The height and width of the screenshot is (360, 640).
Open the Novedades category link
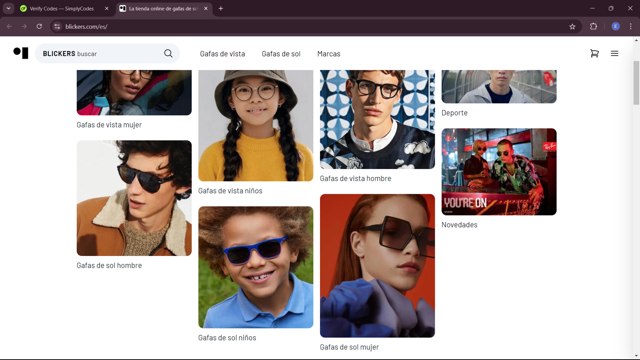click(x=459, y=224)
